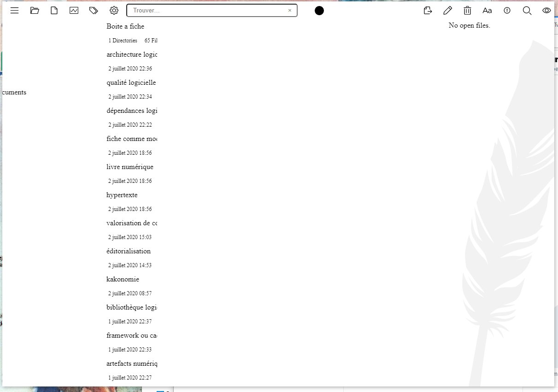Open the dépendances logicielles note
Viewport: 558px width, 392px height.
pos(132,111)
